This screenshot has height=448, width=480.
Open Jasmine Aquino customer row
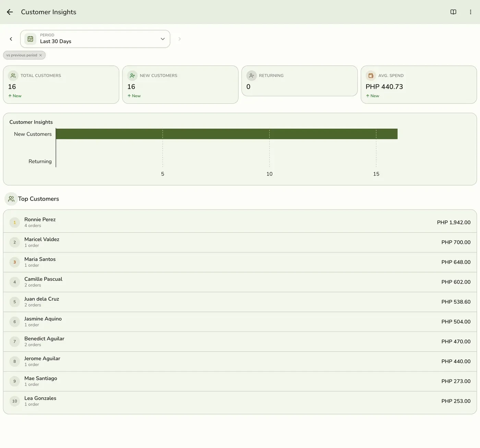point(240,322)
